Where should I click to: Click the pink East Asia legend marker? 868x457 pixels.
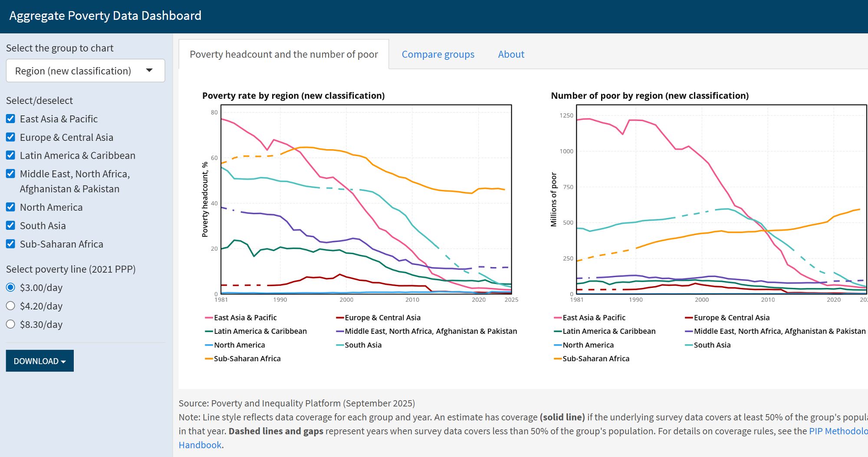pos(210,317)
